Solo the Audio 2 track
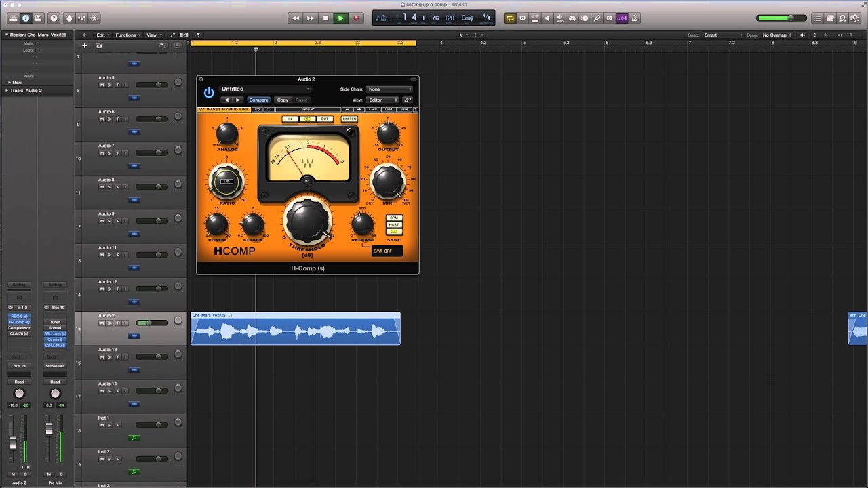 pos(109,323)
